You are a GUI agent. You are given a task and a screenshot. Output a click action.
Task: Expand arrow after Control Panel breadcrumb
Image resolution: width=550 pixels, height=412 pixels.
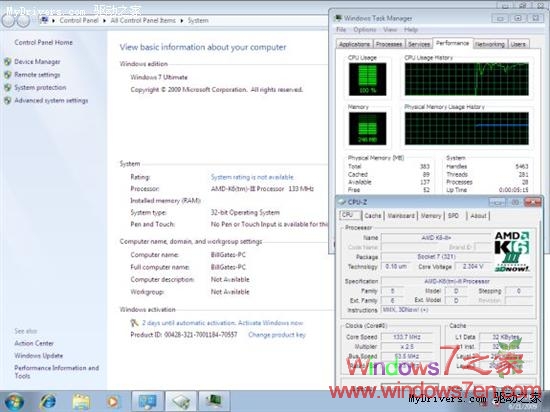click(x=105, y=21)
